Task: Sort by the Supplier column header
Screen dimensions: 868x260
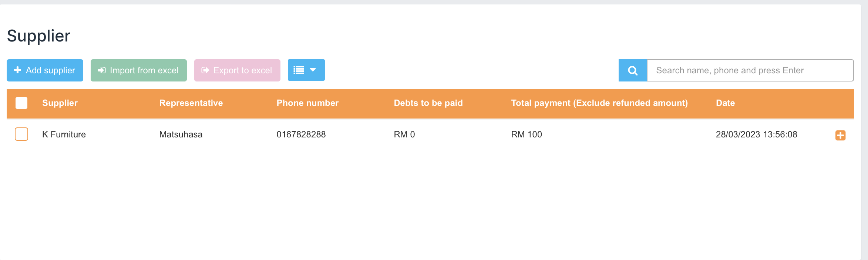Action: click(x=60, y=103)
